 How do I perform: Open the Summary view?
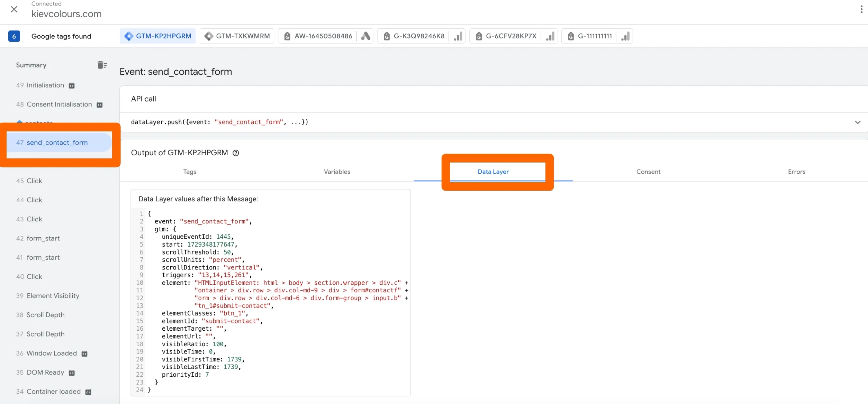pyautogui.click(x=31, y=65)
